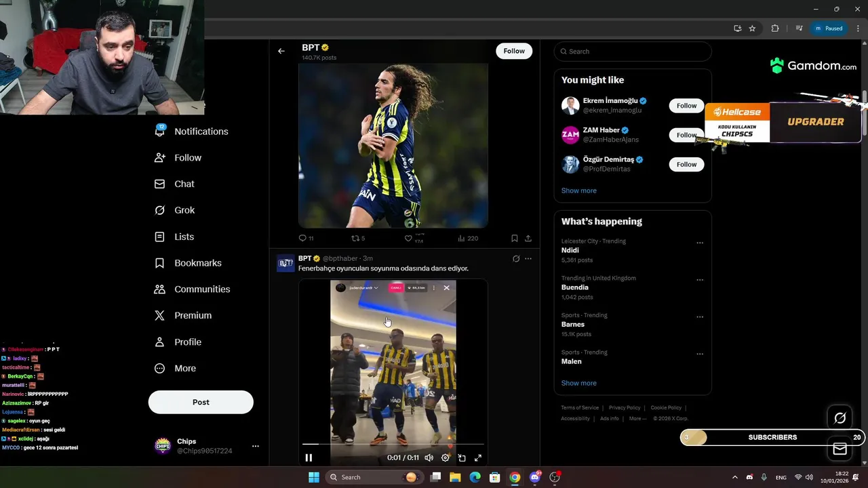Expand the More menu in sidebar
This screenshot has width=868, height=488.
[175, 369]
